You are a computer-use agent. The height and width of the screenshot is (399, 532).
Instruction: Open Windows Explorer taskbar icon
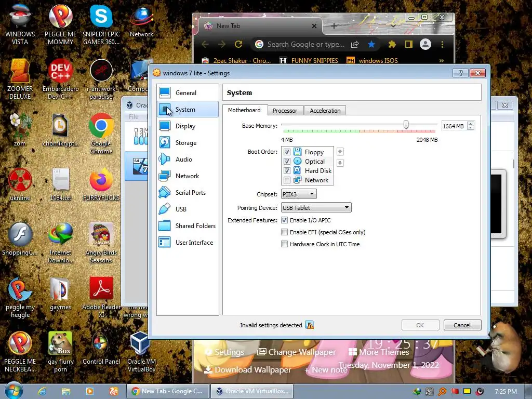coord(66,391)
